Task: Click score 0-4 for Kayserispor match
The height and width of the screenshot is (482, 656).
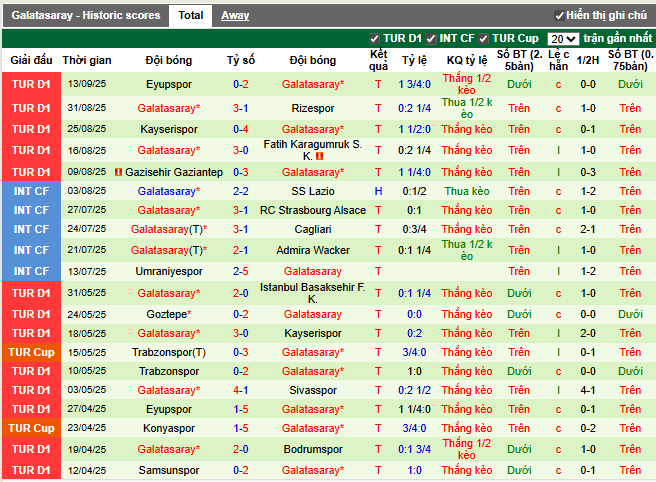Action: point(241,129)
